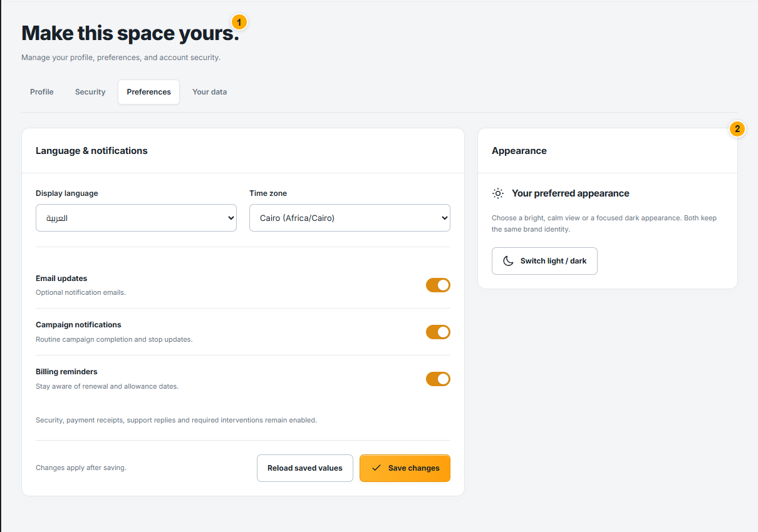Image resolution: width=758 pixels, height=532 pixels.
Task: Click the Language & notifications heading
Action: (x=91, y=151)
